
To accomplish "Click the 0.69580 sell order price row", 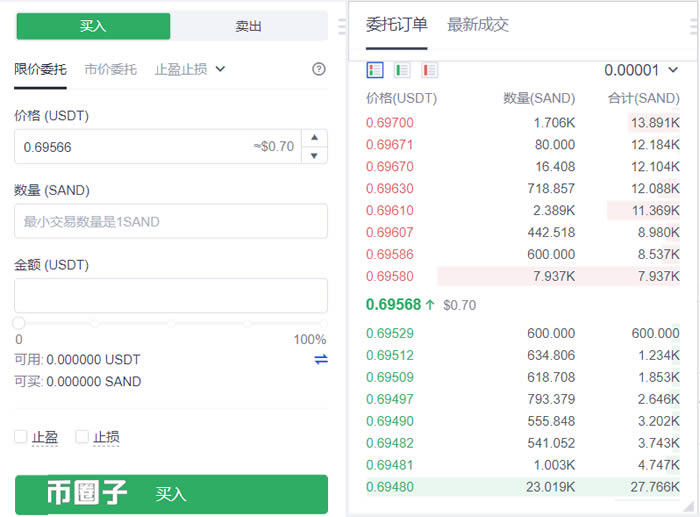I will coord(390,276).
